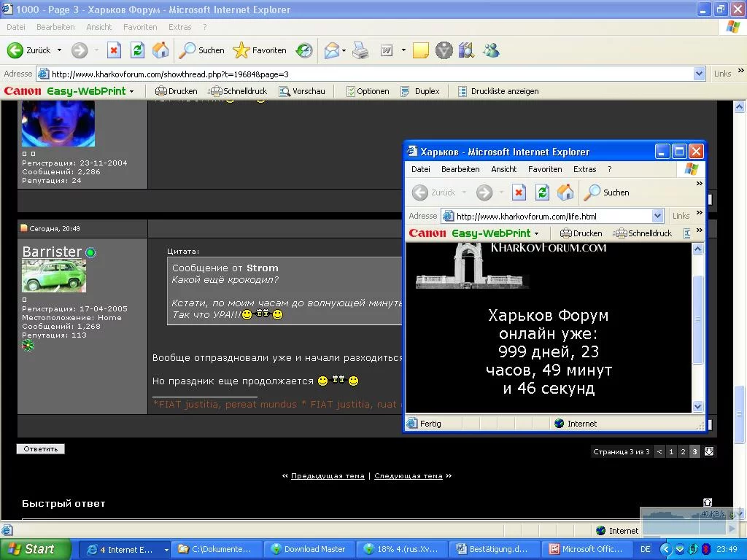Open Optionen in Canon Easy-WebPrint bar
Image resolution: width=747 pixels, height=560 pixels.
coord(368,91)
